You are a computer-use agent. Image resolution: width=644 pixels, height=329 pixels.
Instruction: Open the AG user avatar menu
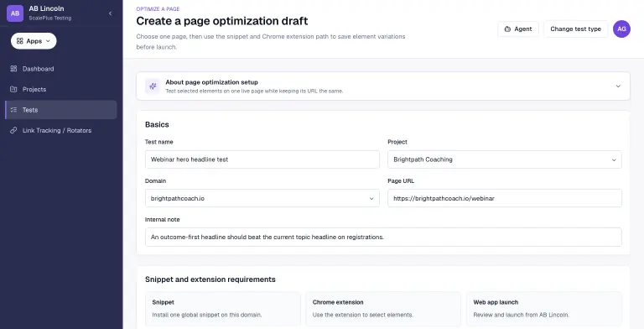pos(621,29)
